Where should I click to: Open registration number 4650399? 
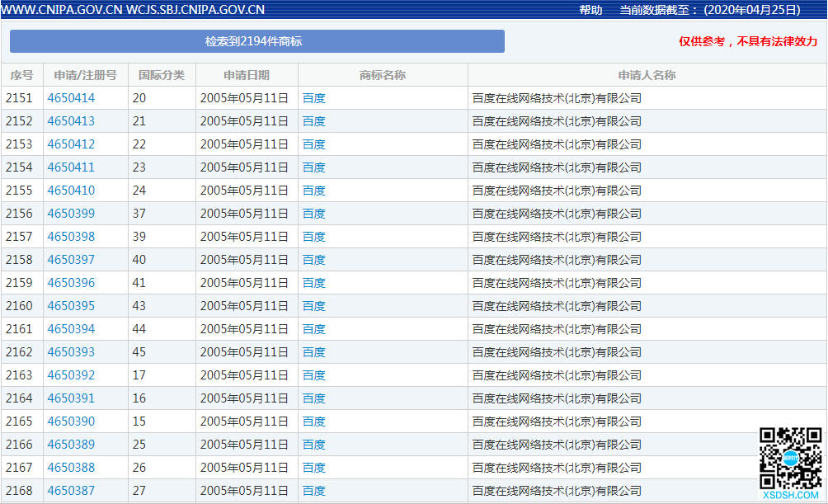tap(71, 214)
